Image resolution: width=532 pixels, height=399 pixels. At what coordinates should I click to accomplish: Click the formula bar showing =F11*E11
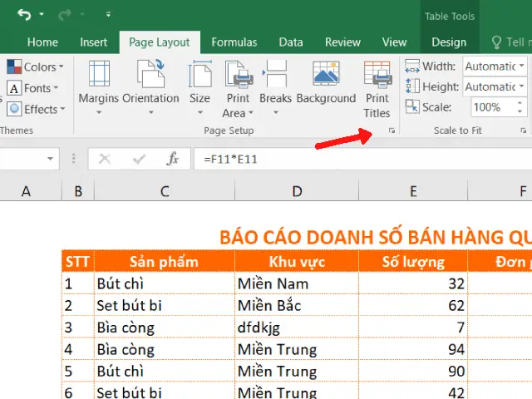(362, 159)
